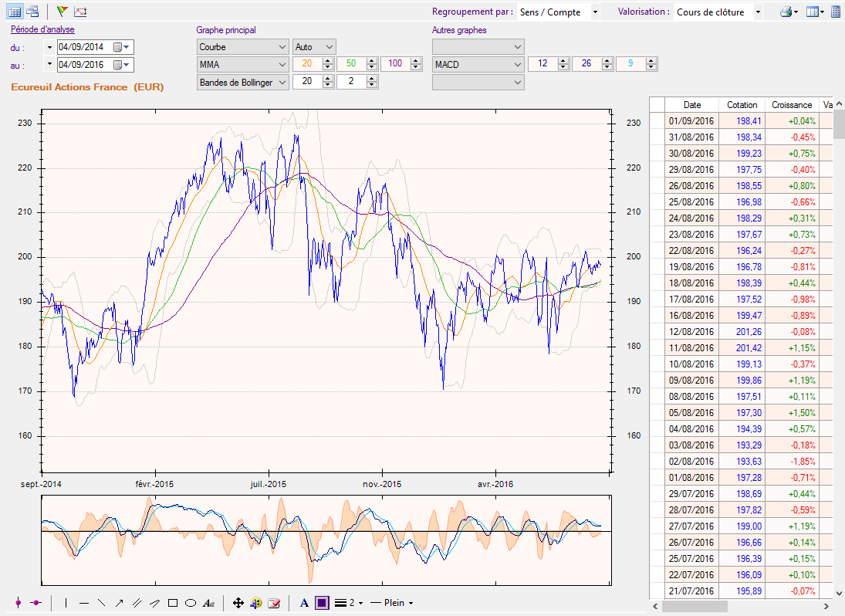845x616 pixels.
Task: Click the Période d'analyse link
Action: pyautogui.click(x=42, y=29)
